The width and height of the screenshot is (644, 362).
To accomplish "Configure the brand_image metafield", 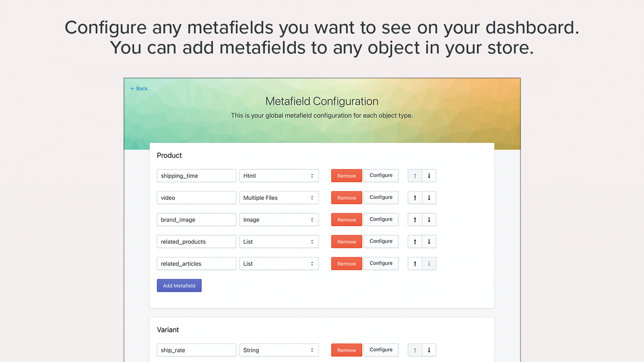I will [x=381, y=220].
